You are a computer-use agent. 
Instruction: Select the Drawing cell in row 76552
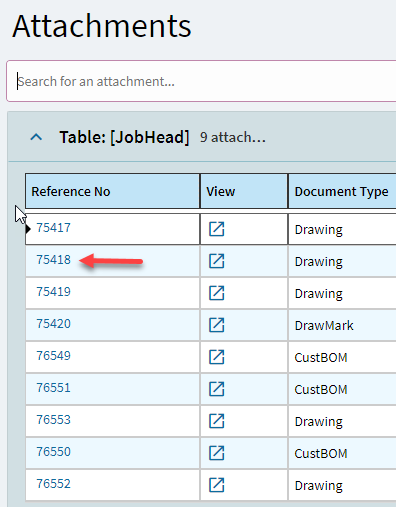[x=342, y=485]
